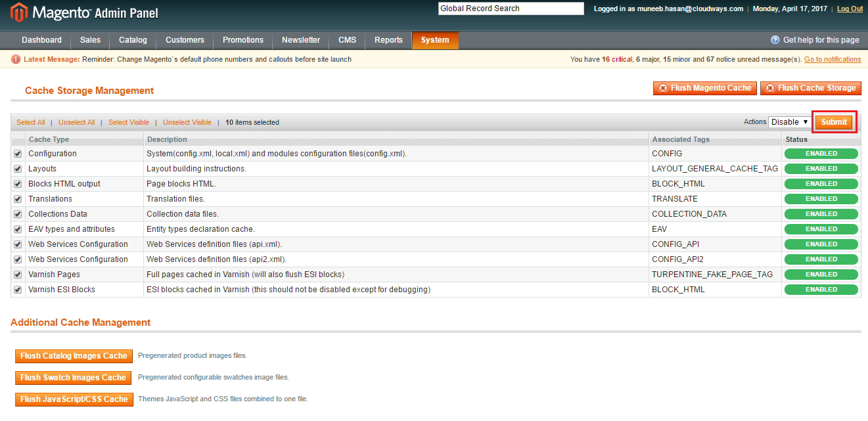
Task: Click the Unselect Visible link
Action: coord(187,122)
